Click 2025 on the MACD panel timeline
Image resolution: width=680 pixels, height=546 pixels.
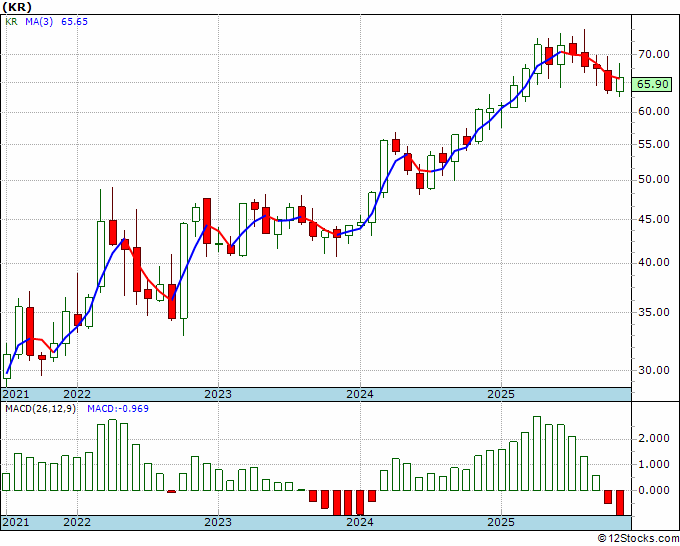pos(501,522)
